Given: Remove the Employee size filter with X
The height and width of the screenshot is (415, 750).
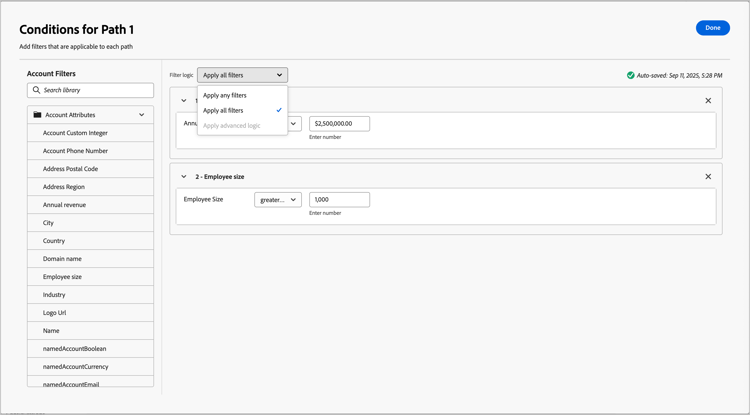Looking at the screenshot, I should tap(708, 176).
